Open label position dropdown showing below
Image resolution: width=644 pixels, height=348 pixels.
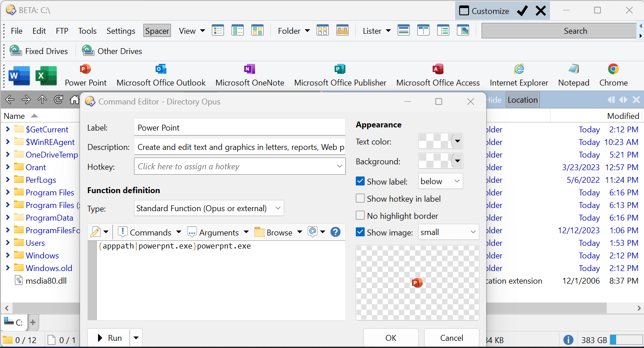point(440,181)
